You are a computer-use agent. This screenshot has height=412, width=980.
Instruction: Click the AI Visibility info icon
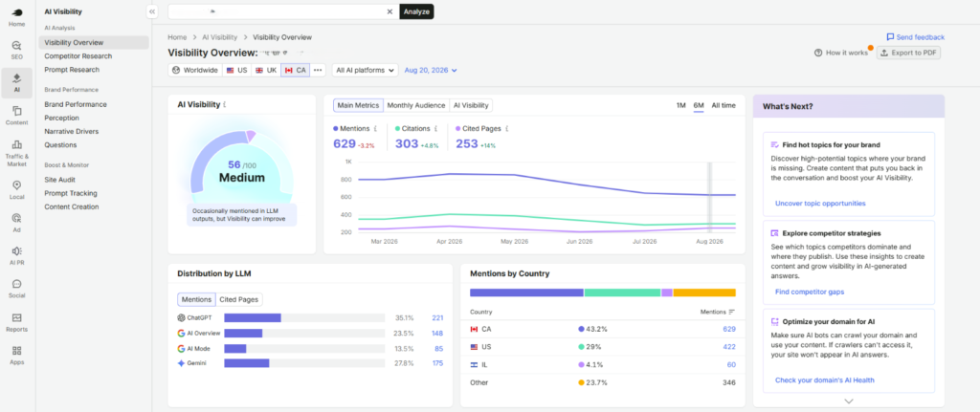click(x=224, y=105)
